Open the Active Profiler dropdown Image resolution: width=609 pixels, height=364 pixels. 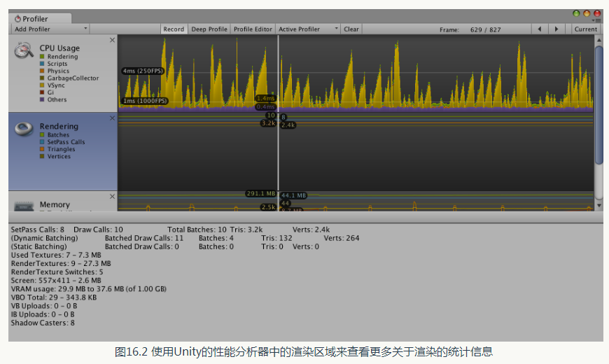(x=307, y=29)
